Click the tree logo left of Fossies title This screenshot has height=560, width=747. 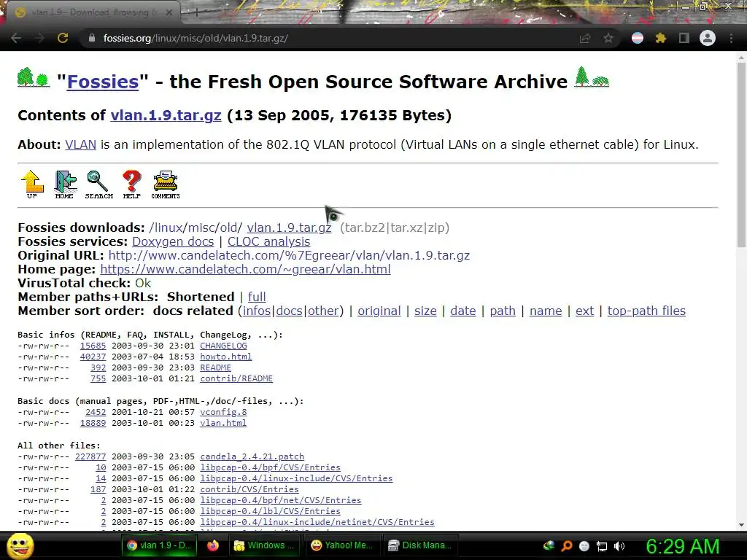pyautogui.click(x=34, y=77)
